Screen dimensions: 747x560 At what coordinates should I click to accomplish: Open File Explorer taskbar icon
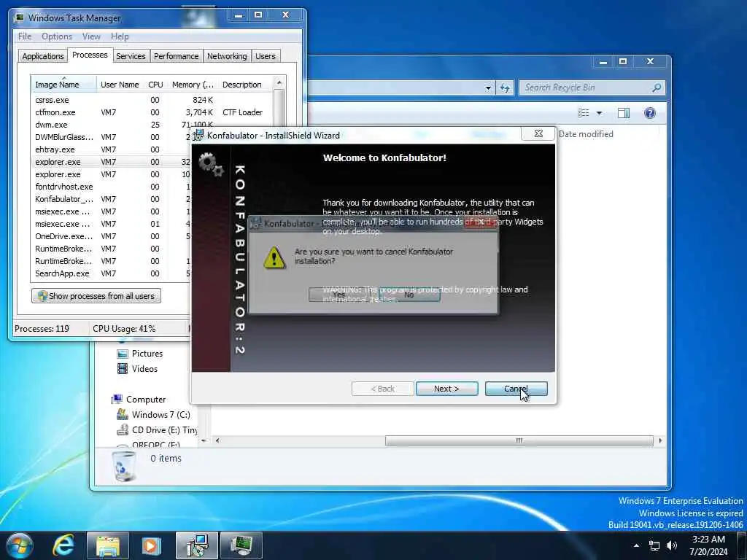[x=108, y=545]
